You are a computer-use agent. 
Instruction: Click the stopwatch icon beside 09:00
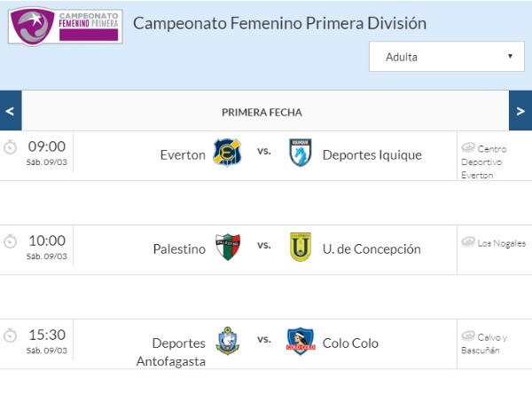10,147
